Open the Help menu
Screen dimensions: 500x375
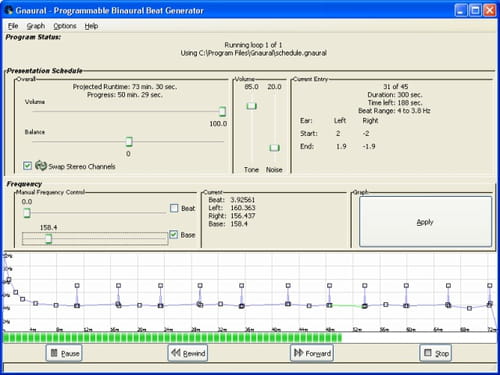(x=91, y=26)
